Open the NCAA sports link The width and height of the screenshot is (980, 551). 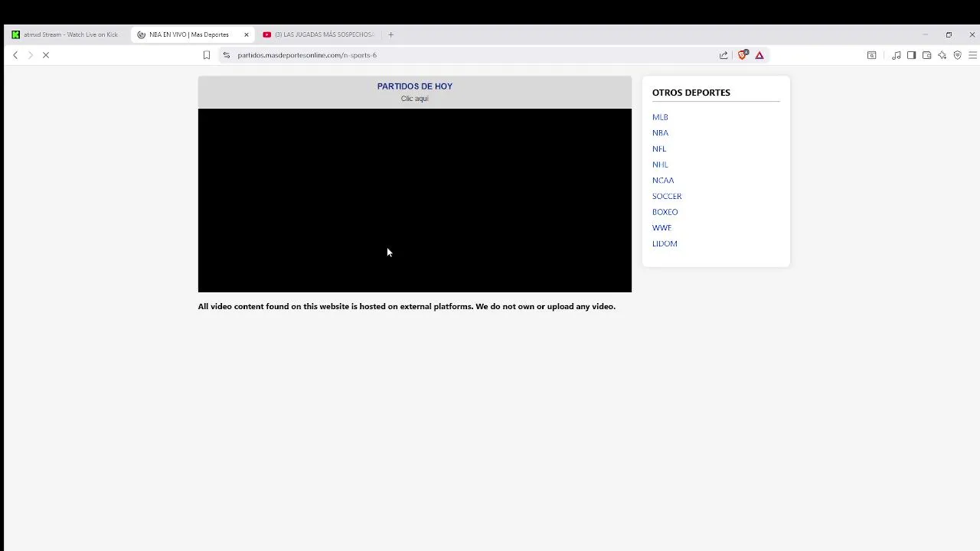[x=663, y=181]
